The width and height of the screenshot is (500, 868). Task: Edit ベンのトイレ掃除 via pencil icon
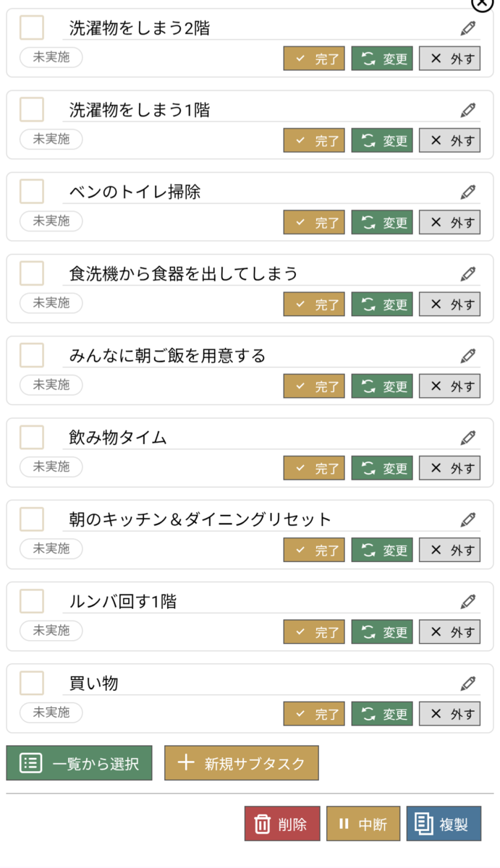[x=468, y=192]
